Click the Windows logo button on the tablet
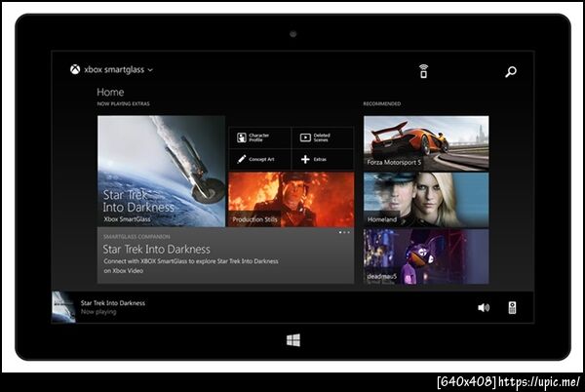 point(293,340)
